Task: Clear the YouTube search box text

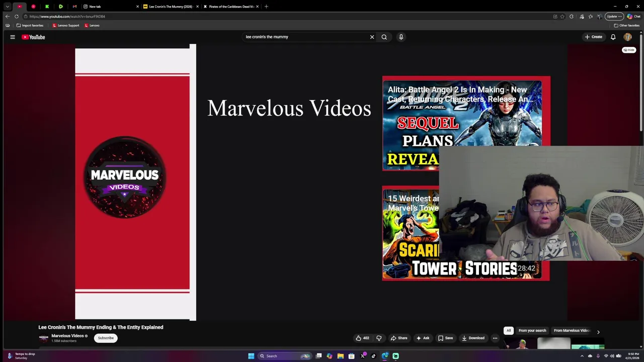Action: (x=372, y=37)
